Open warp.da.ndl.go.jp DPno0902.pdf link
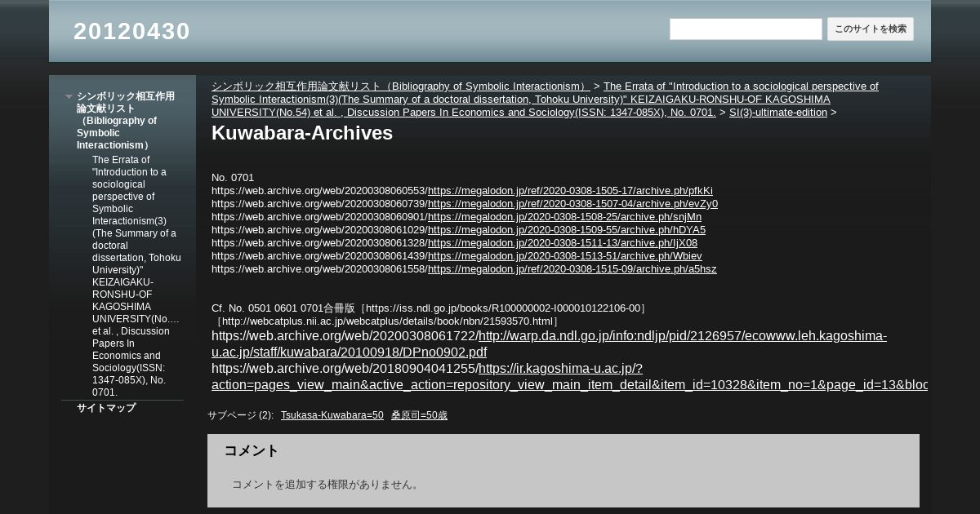Viewport: 980px width, 514px height. coord(549,344)
